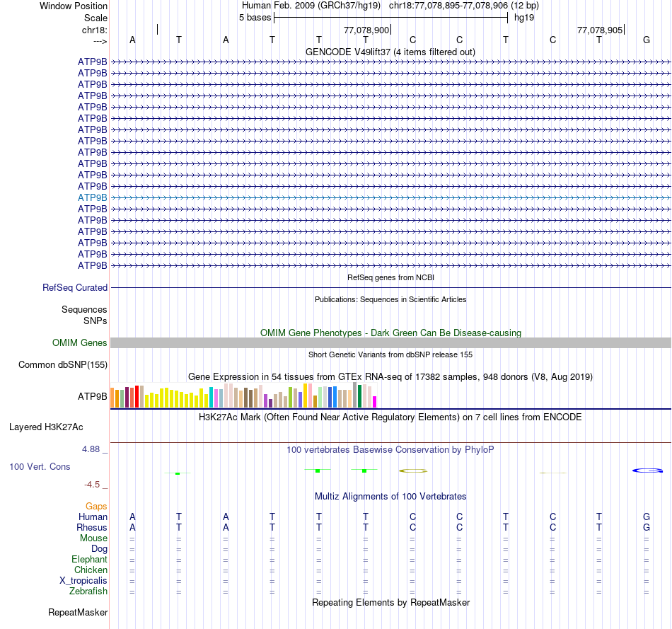Click the H3K27Ac Mark ENCODE title
The width and height of the screenshot is (672, 629).
(x=390, y=417)
